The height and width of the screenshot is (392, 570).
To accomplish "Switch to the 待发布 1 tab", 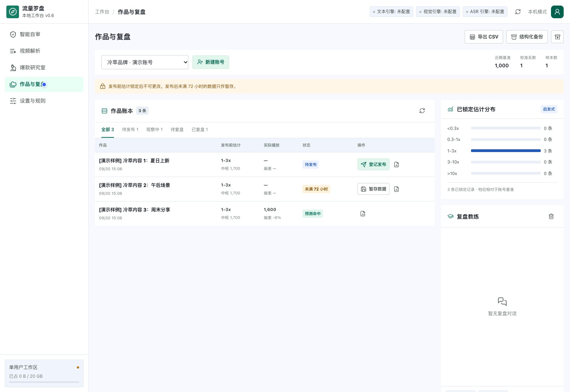I will click(x=130, y=130).
